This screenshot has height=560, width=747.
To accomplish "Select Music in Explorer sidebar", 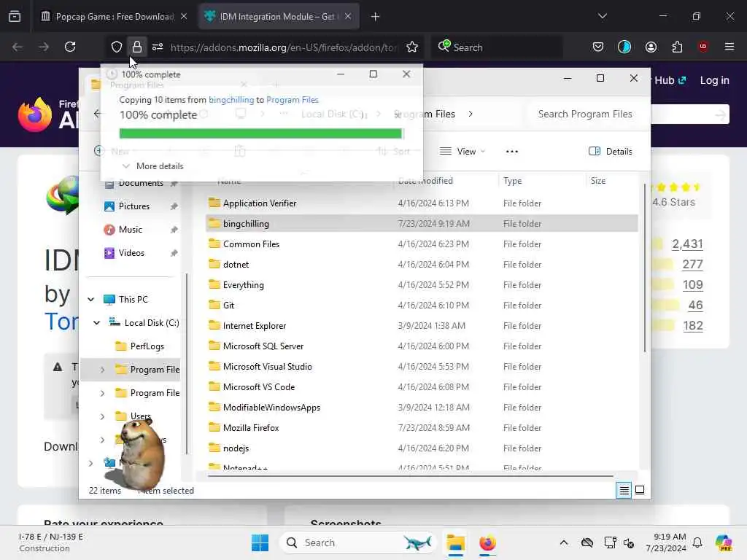I will point(130,230).
